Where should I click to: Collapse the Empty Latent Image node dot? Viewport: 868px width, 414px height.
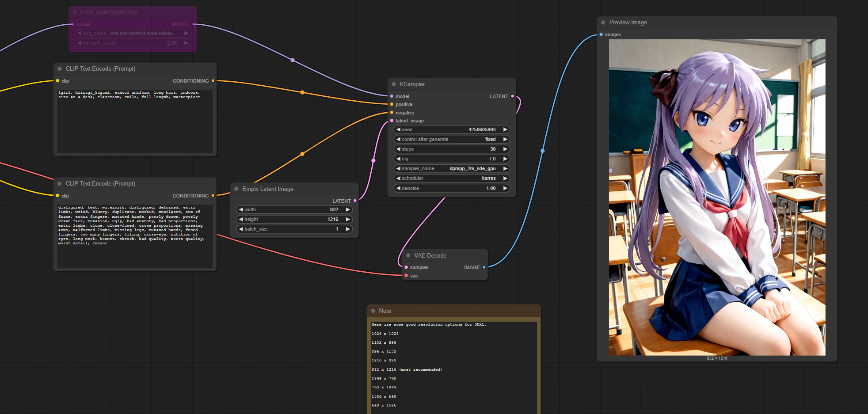(236, 189)
